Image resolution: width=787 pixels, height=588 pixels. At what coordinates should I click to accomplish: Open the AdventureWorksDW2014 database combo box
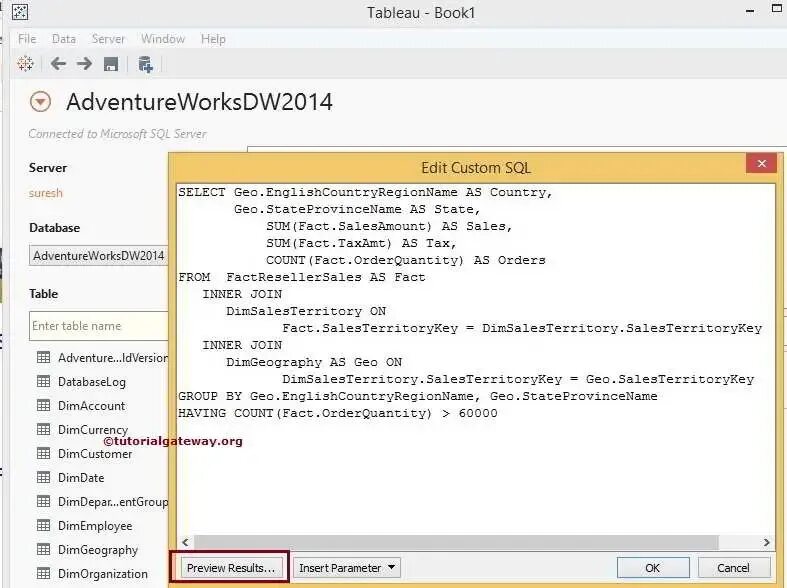[x=98, y=255]
